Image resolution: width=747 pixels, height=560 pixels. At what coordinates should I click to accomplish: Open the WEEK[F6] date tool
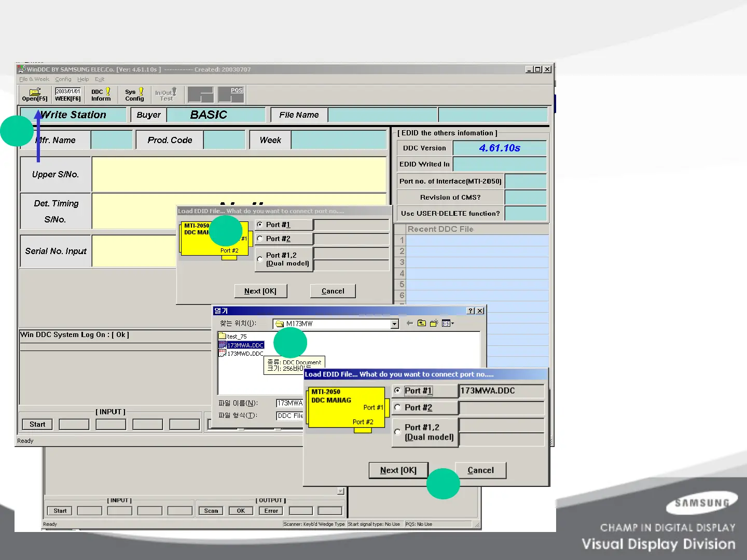68,94
